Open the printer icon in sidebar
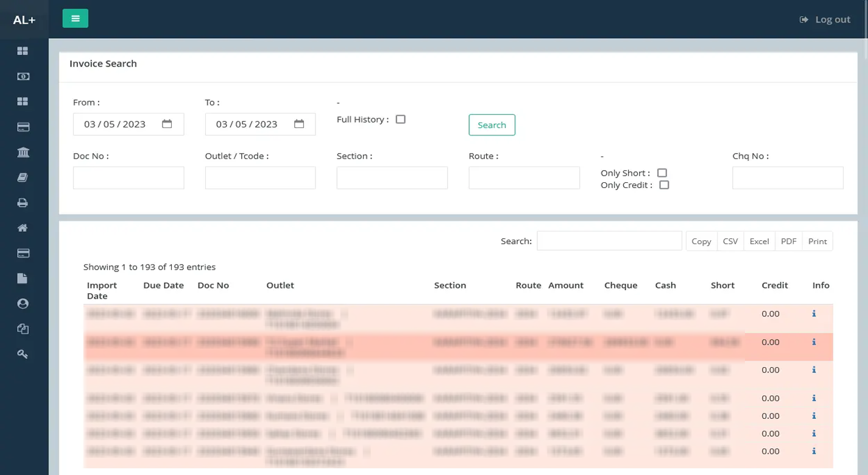This screenshot has height=475, width=868. (23, 203)
